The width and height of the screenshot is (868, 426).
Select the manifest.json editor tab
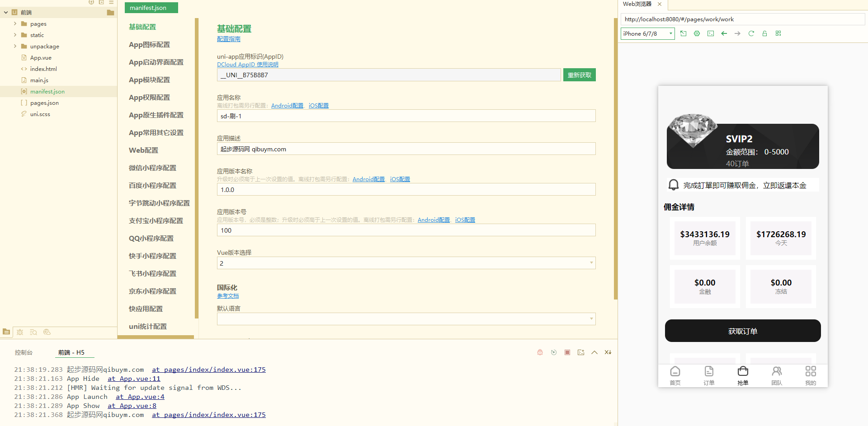(x=151, y=8)
